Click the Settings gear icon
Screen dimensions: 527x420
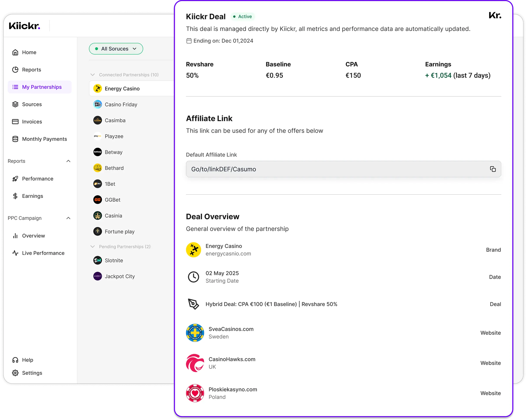point(15,373)
